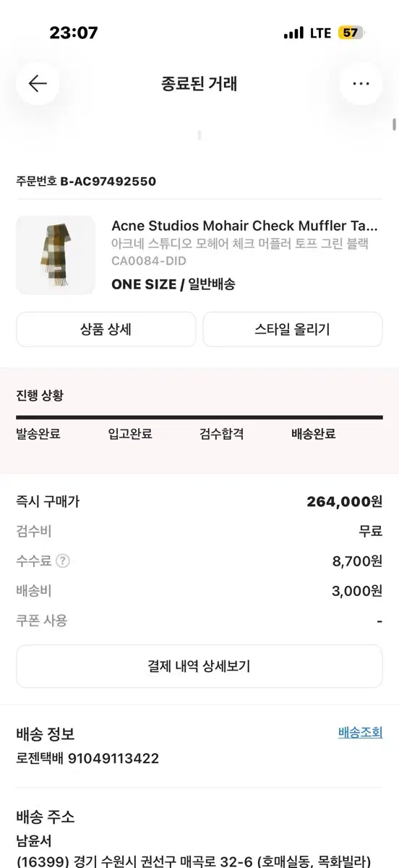Tap the fee help question mark icon
The width and height of the screenshot is (399, 868).
[x=63, y=561]
